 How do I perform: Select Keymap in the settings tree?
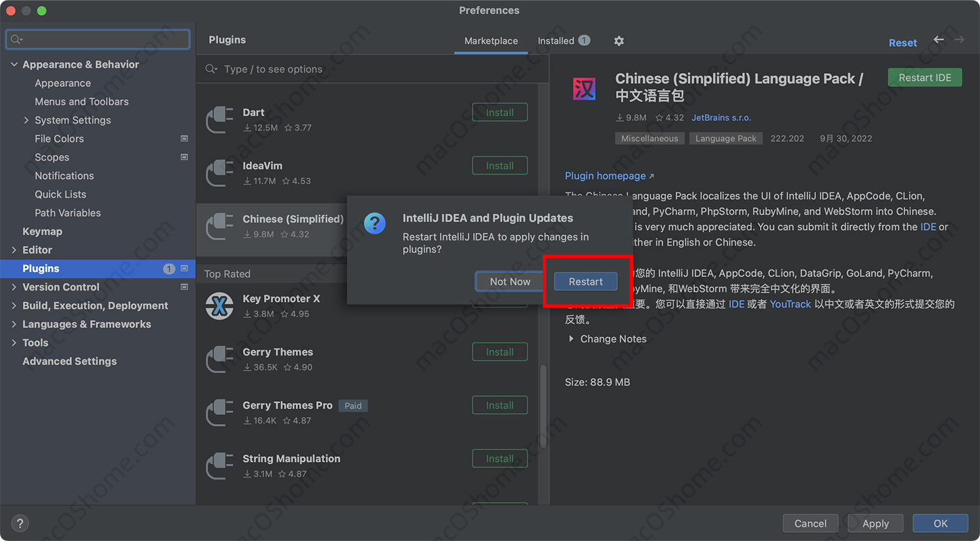(x=42, y=231)
